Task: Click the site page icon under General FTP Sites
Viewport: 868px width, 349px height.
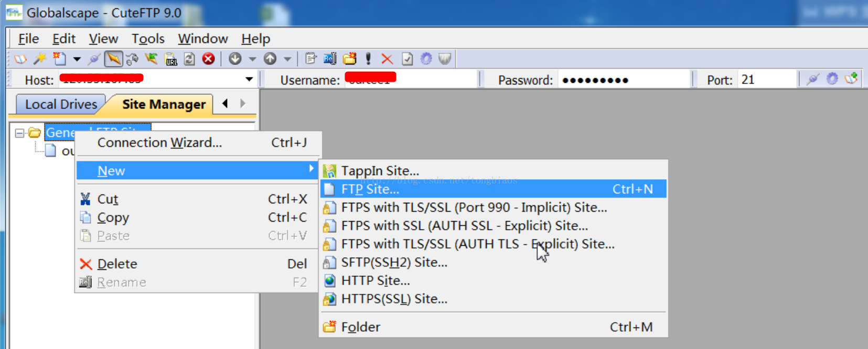Action: click(x=50, y=151)
